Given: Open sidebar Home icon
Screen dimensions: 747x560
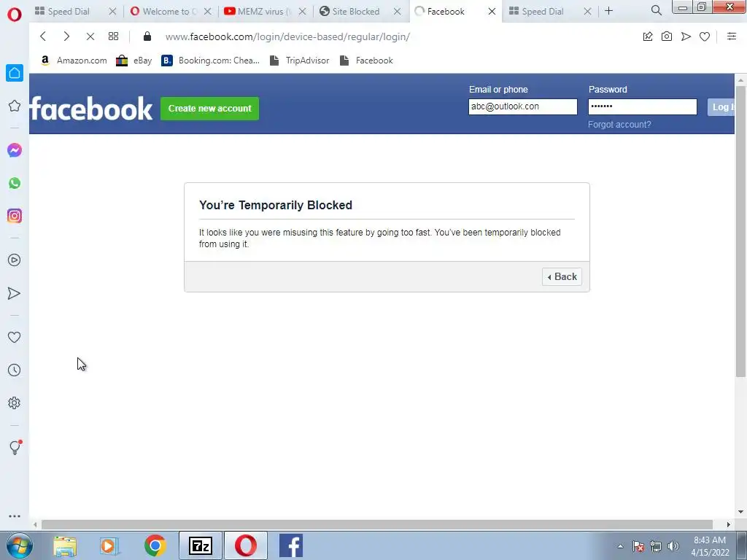Looking at the screenshot, I should 15,73.
